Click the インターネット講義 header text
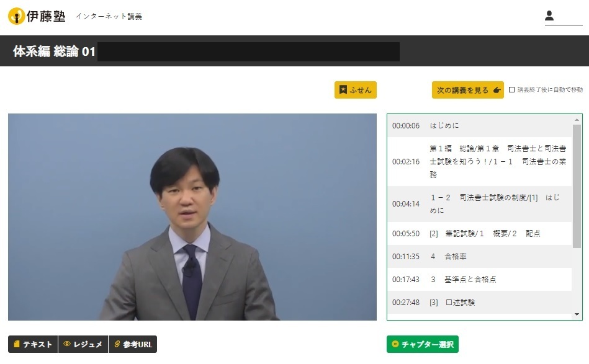 coord(109,17)
